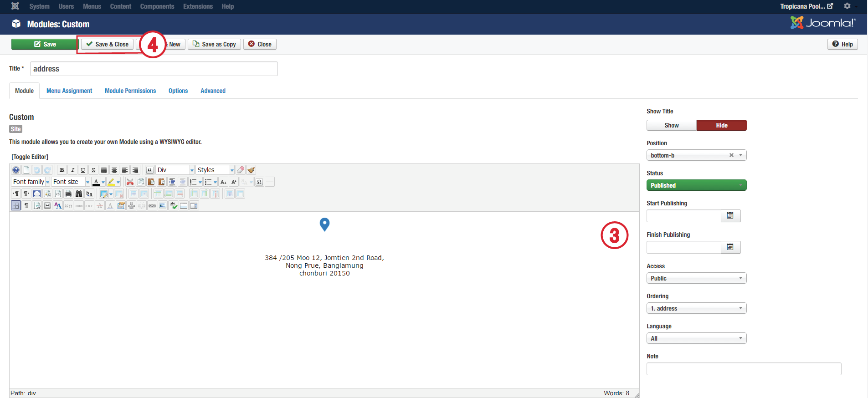
Task: Click the Save as Copy button
Action: (x=214, y=44)
